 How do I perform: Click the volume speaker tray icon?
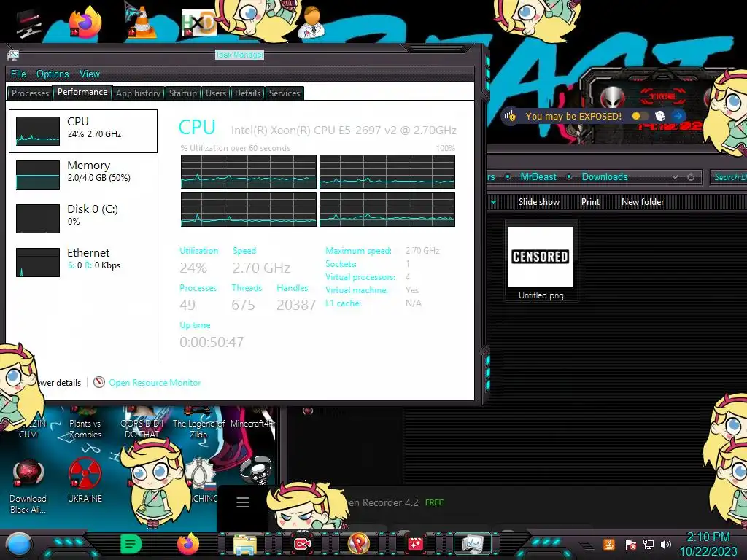(666, 544)
